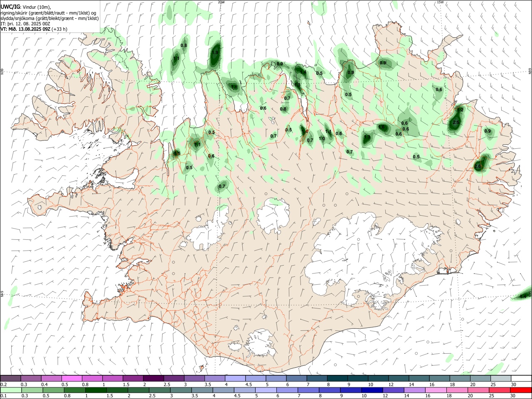Click the 2.6 precipitation value in the east

[x=478, y=167]
